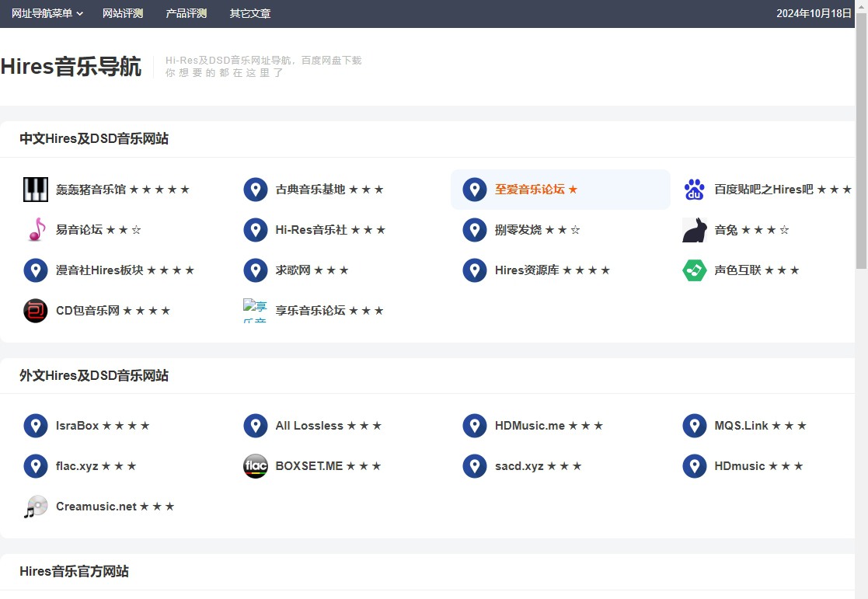Viewport: 868px width, 599px height.
Task: Click the pink music note icon for 易音论坛
Action: pyautogui.click(x=36, y=230)
